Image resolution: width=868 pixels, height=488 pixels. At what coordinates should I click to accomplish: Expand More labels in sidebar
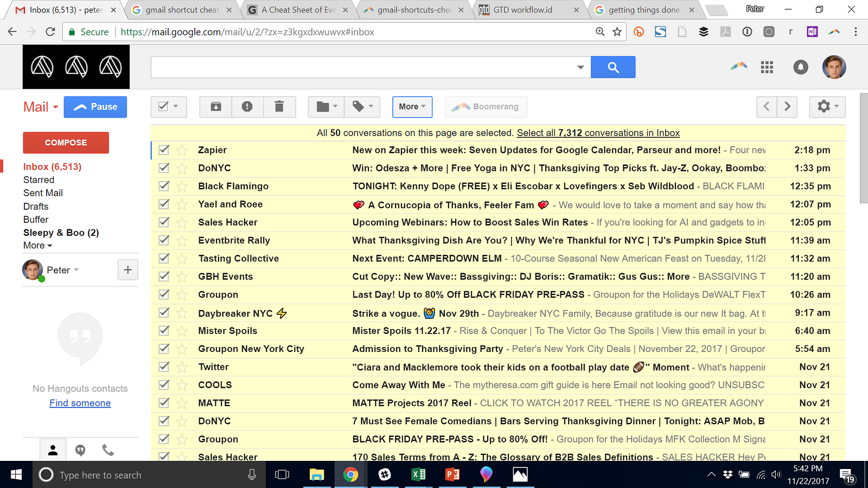(x=38, y=246)
